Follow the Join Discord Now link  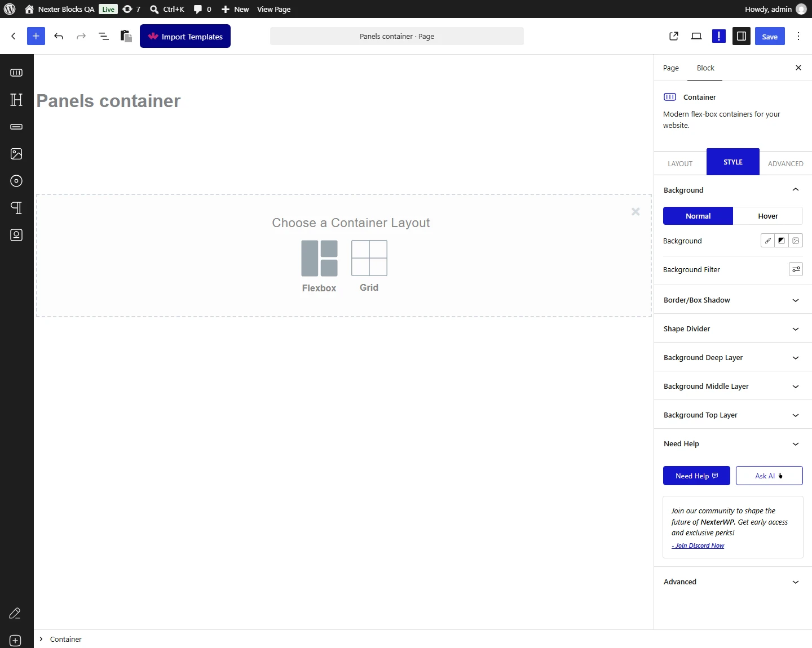click(698, 545)
